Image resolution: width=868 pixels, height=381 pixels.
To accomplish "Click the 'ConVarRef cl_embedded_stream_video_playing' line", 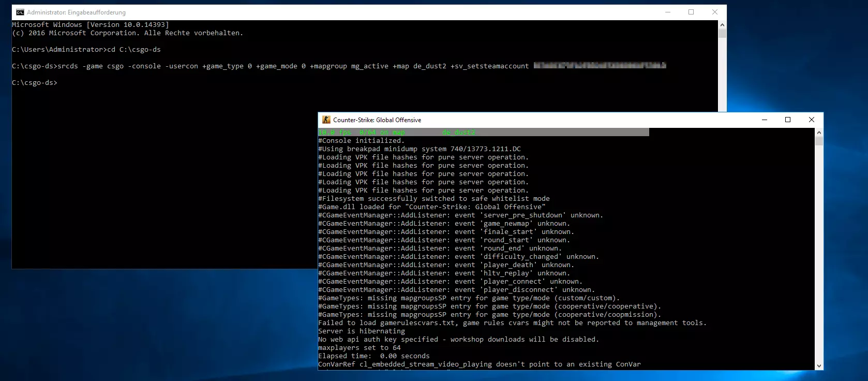I will [x=480, y=364].
